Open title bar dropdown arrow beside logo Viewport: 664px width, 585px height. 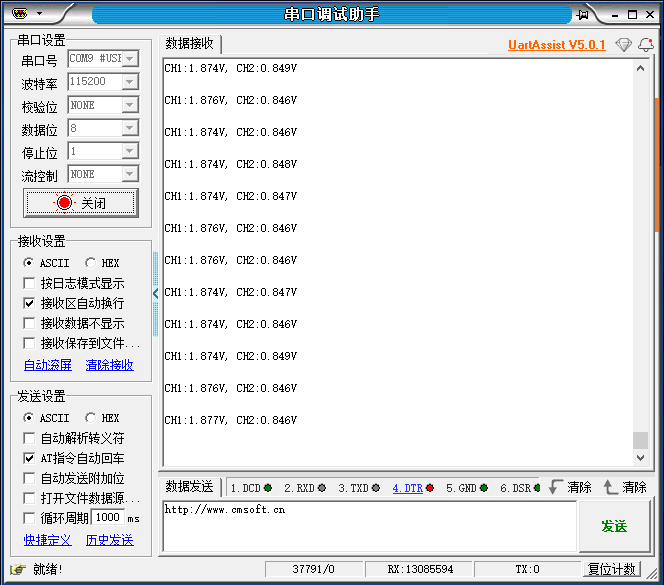coord(39,14)
